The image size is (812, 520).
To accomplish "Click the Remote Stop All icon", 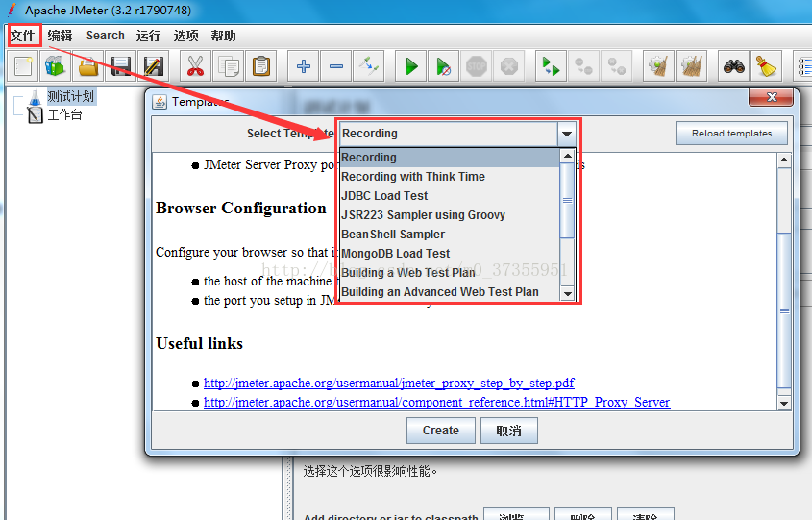I will 583,66.
